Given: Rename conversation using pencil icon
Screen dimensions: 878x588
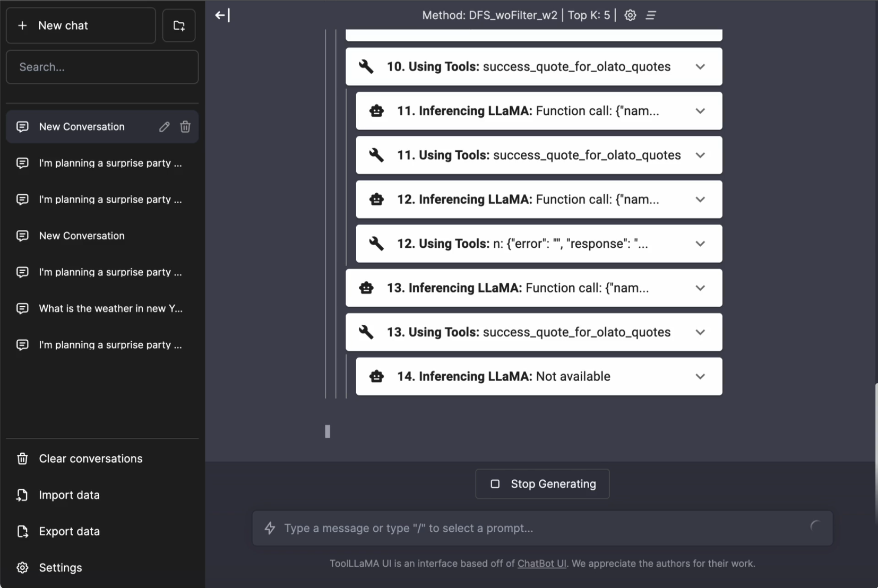Looking at the screenshot, I should [164, 127].
